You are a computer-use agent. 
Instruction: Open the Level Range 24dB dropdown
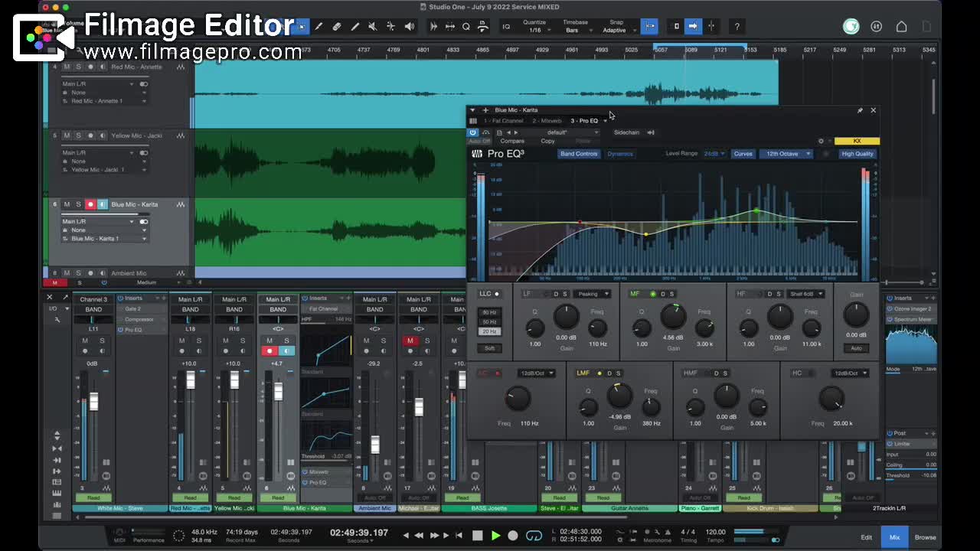[714, 154]
